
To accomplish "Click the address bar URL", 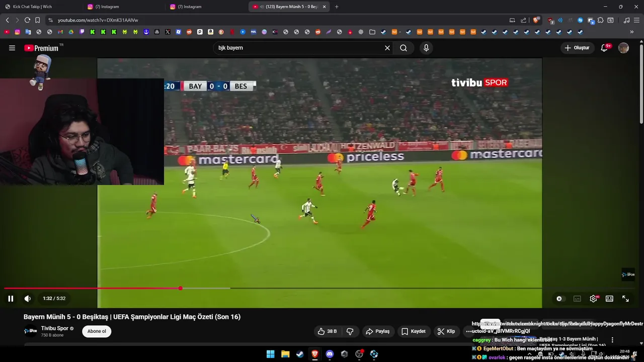I will click(x=98, y=20).
